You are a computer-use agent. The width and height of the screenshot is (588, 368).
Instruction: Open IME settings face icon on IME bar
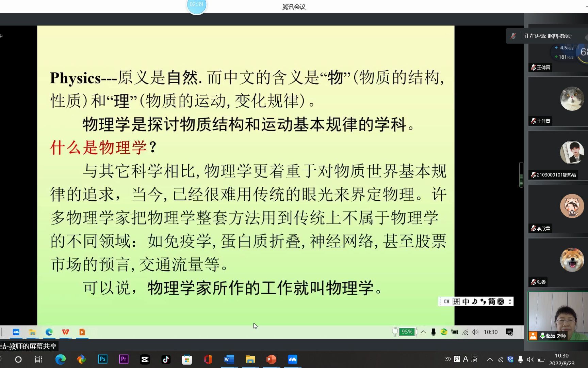pyautogui.click(x=501, y=302)
